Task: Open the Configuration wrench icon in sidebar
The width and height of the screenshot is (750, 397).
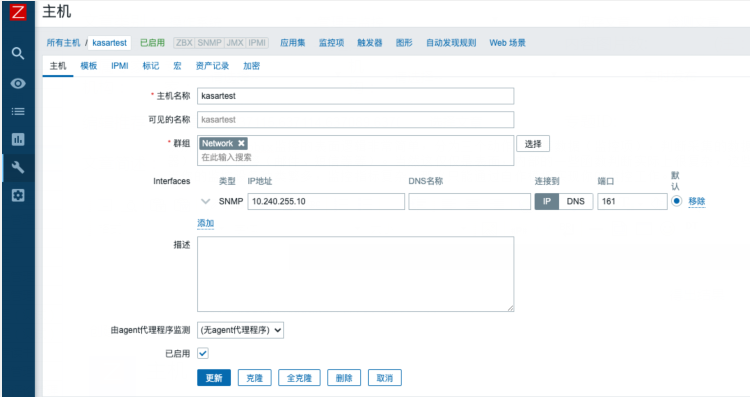Action: [x=18, y=167]
